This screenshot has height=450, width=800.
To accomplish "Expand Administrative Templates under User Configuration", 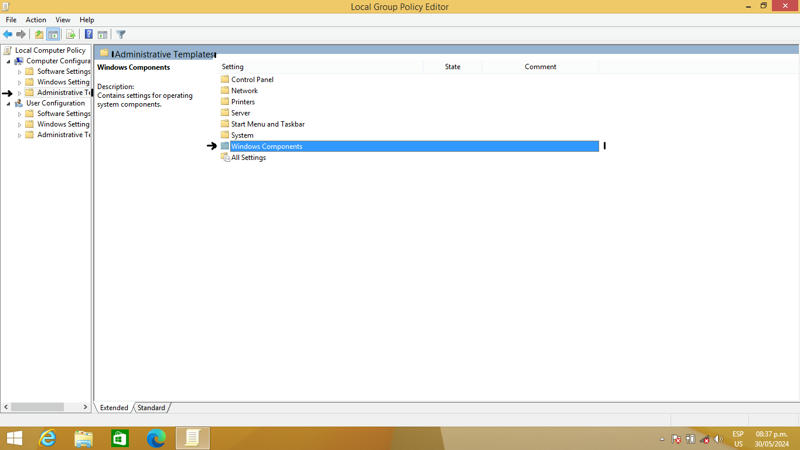I will pos(19,136).
